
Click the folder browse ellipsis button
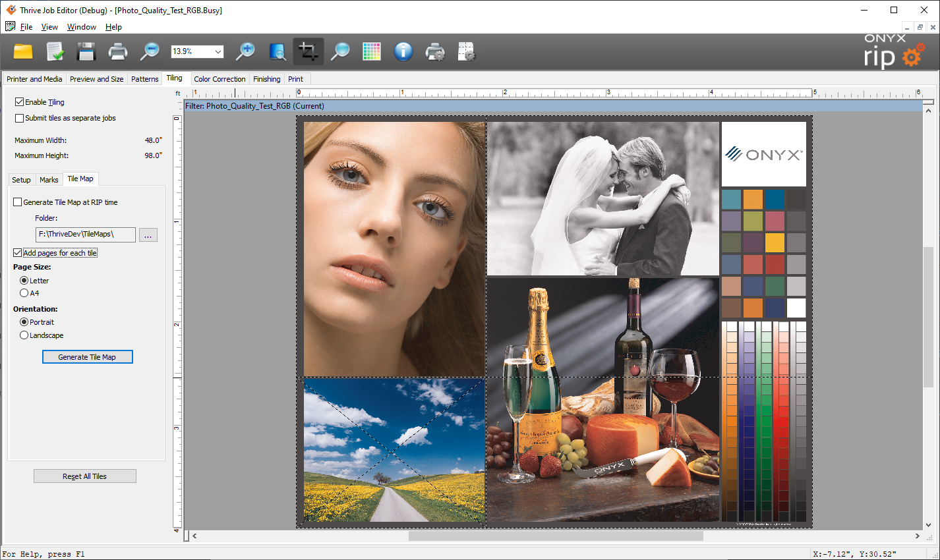click(148, 235)
